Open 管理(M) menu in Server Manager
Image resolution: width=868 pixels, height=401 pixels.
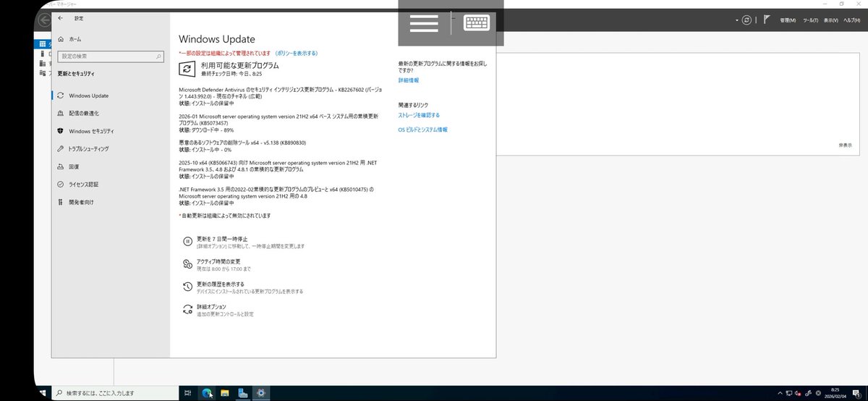[x=788, y=20]
